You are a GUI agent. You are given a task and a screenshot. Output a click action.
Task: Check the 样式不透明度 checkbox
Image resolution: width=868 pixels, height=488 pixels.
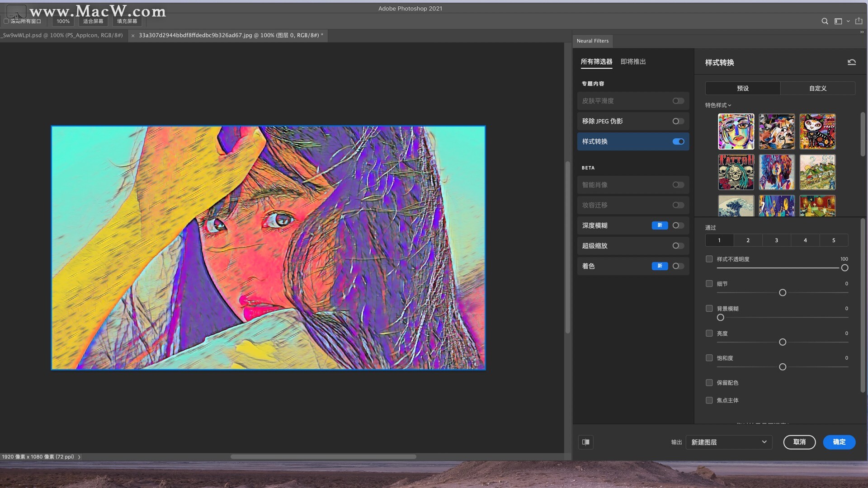(x=709, y=259)
